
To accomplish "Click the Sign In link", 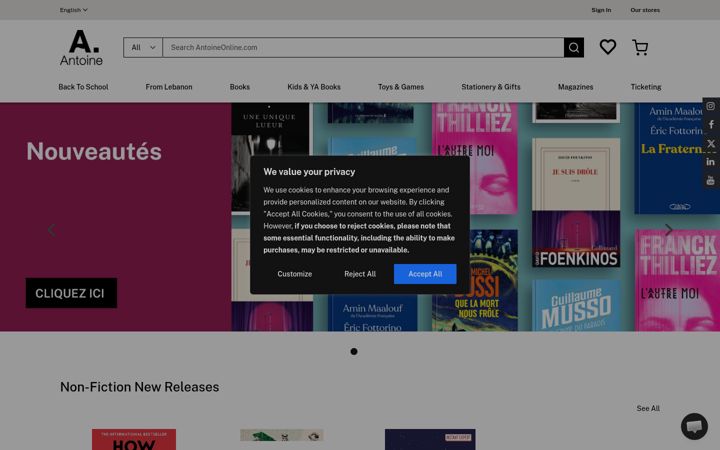I will (x=601, y=10).
